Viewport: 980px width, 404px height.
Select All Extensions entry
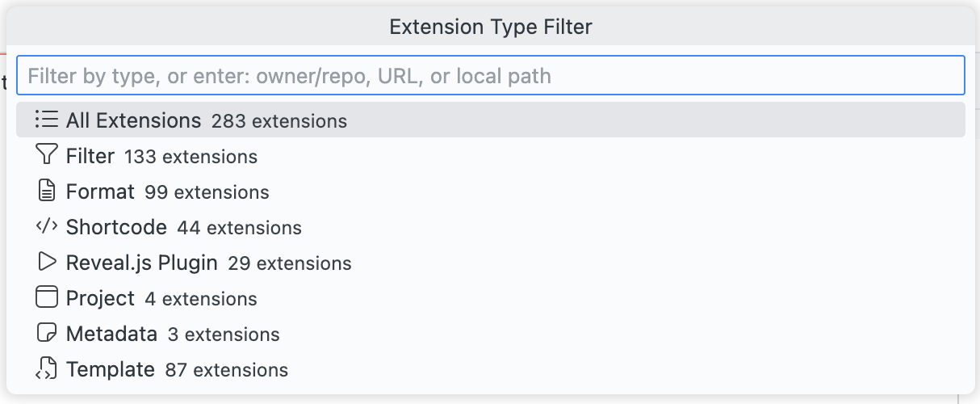133,120
